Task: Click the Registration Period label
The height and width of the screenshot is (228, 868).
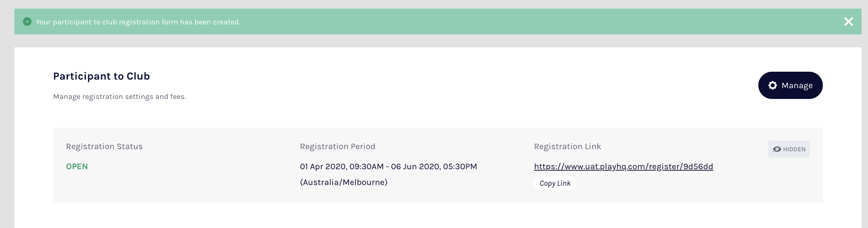Action: pyautogui.click(x=337, y=147)
